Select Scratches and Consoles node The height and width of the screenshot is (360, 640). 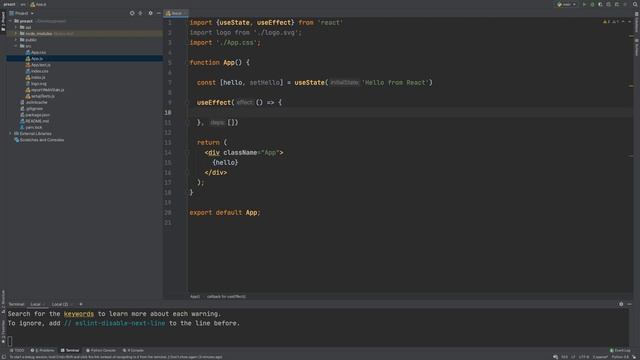(x=39, y=140)
